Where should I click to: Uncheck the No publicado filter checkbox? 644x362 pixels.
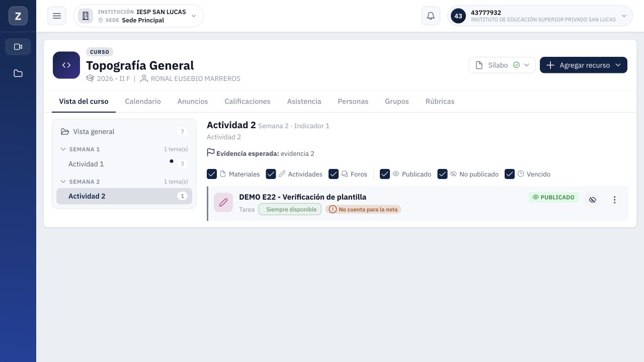(443, 174)
